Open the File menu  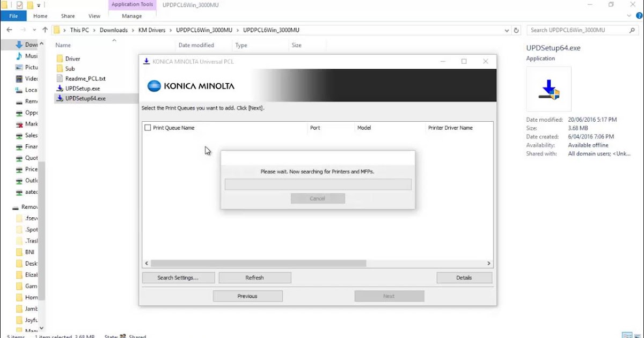click(x=13, y=16)
